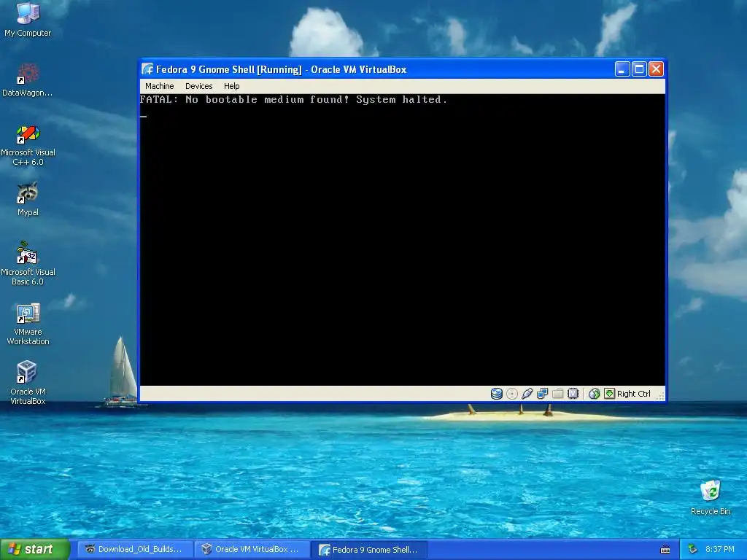Click inside the black VM console screen
Screen dimensions: 747x560
[402, 240]
